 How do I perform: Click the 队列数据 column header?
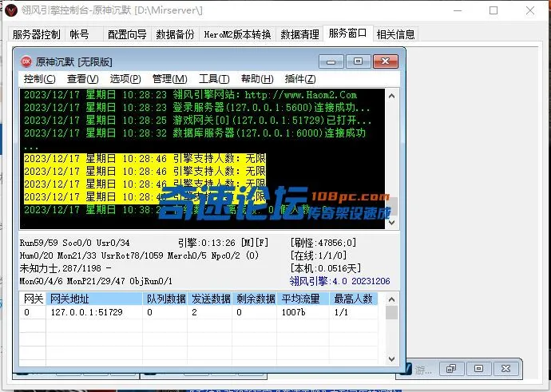click(165, 299)
